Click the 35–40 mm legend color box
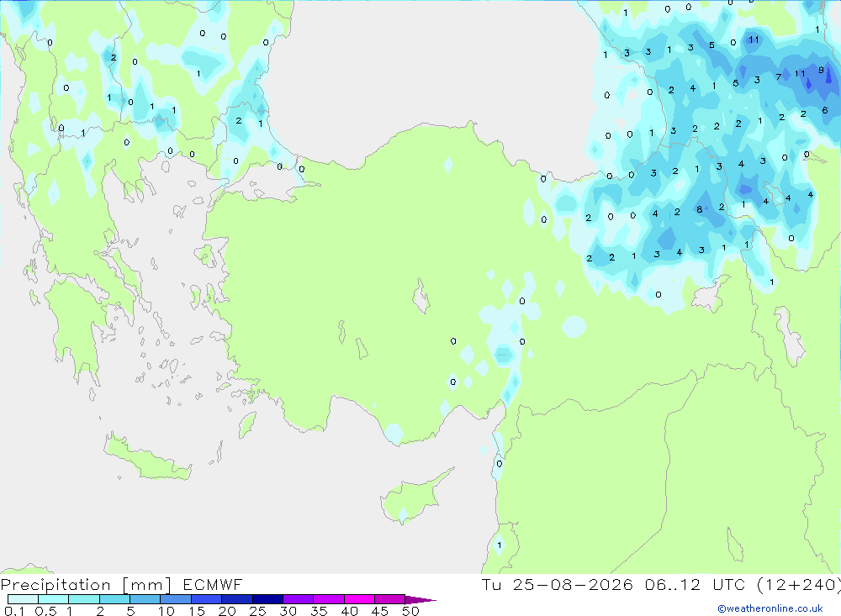This screenshot has width=841, height=616. [329, 599]
